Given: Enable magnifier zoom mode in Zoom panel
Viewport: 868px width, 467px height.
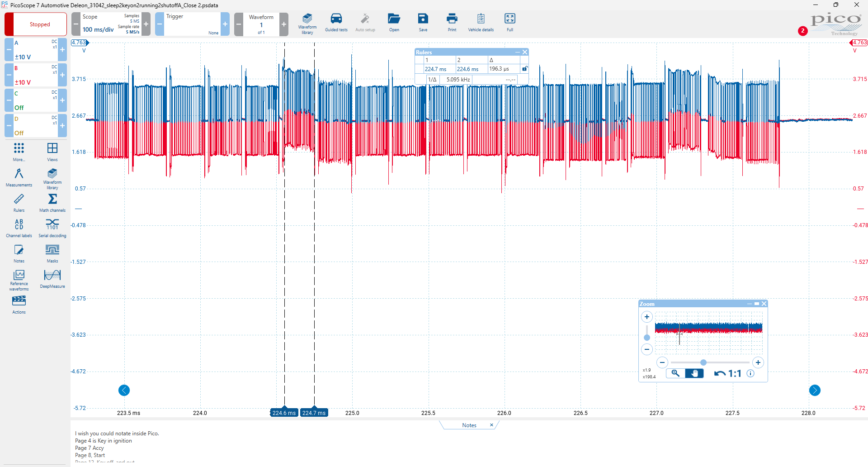Looking at the screenshot, I should [x=675, y=373].
